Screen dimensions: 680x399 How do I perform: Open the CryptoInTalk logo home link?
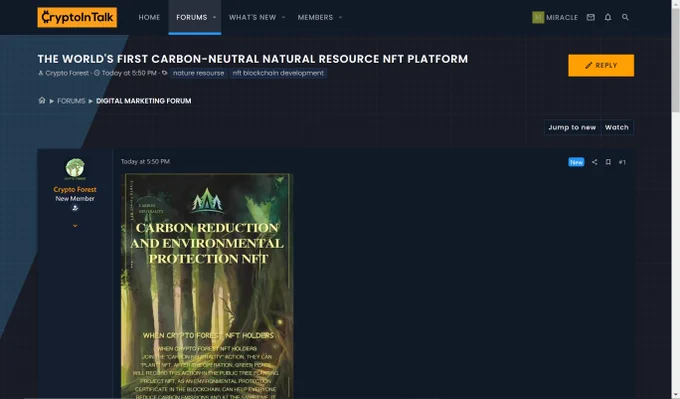(77, 17)
